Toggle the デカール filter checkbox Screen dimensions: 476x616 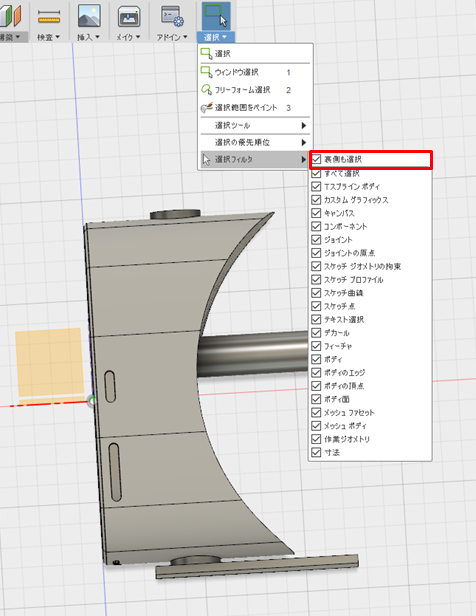coord(316,333)
